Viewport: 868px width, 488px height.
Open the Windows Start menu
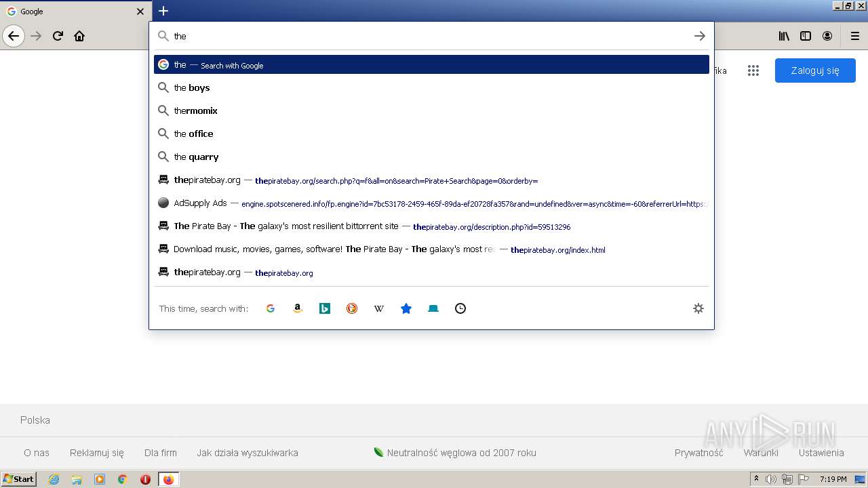pos(18,479)
